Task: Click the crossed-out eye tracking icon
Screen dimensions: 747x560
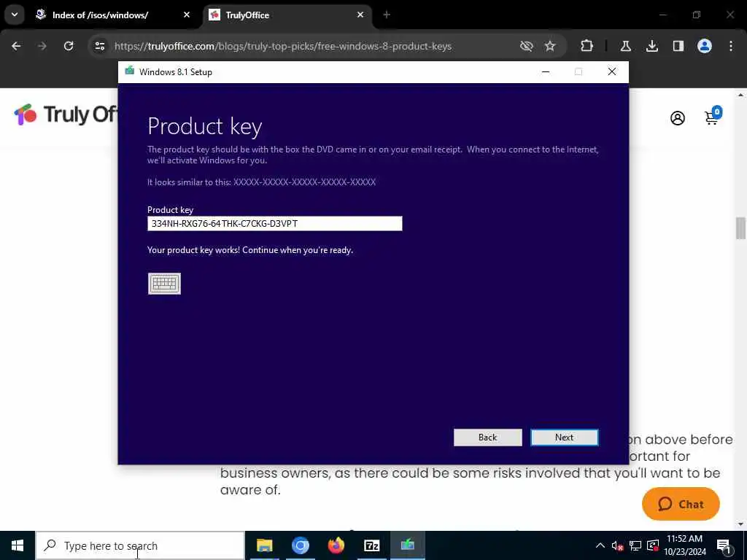Action: (527, 46)
